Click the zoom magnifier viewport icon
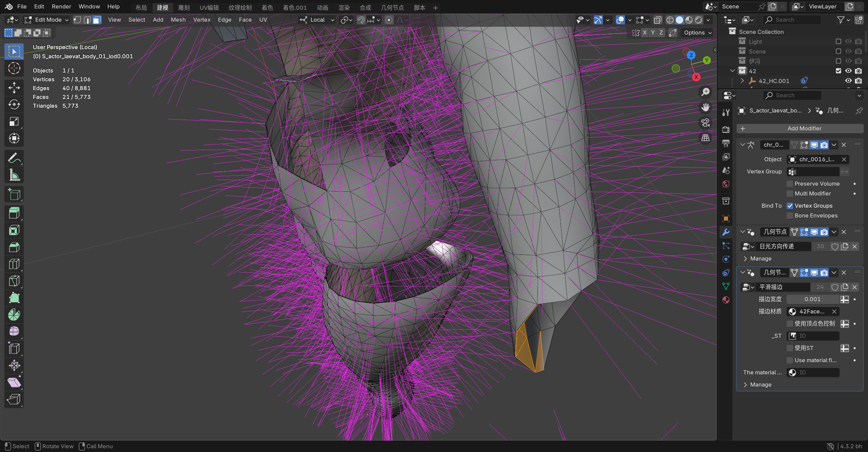 tap(706, 92)
